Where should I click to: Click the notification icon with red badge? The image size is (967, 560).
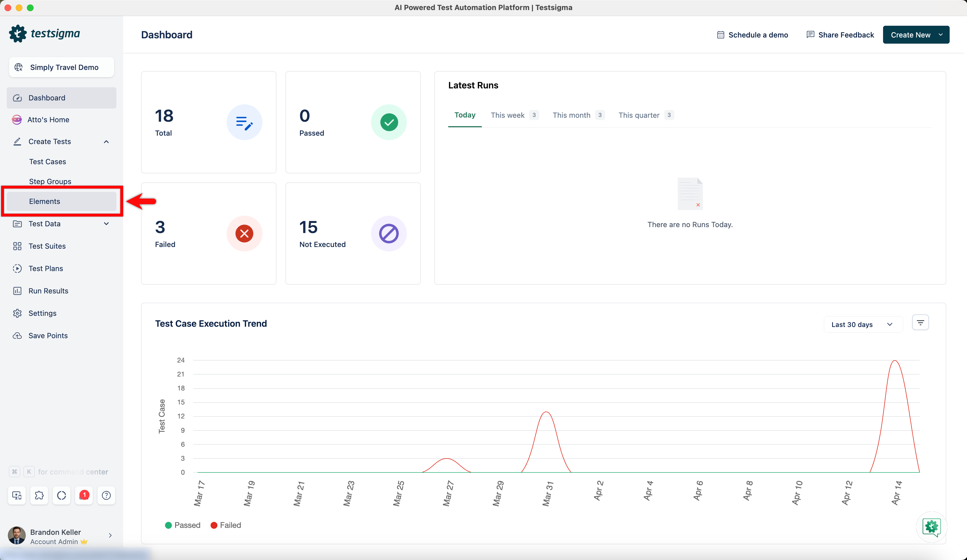click(84, 495)
